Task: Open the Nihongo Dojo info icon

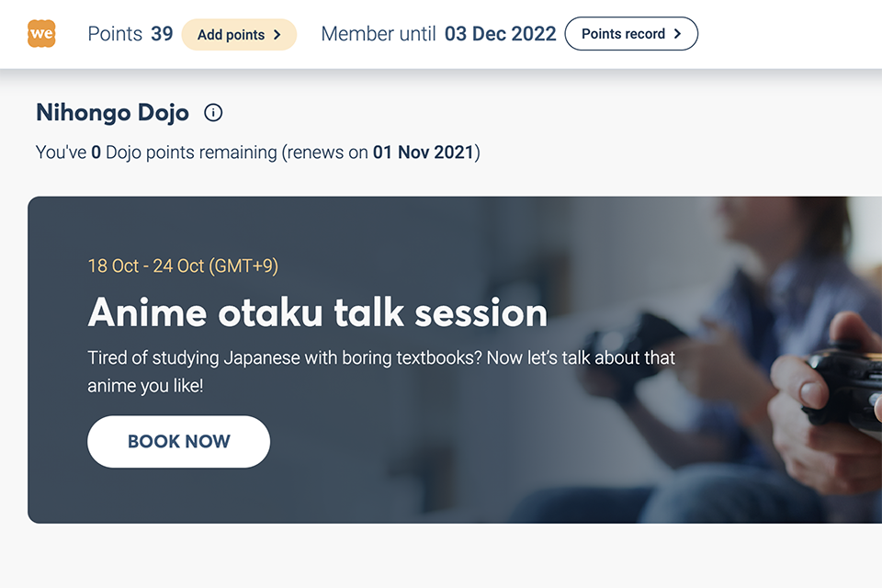Action: click(213, 113)
